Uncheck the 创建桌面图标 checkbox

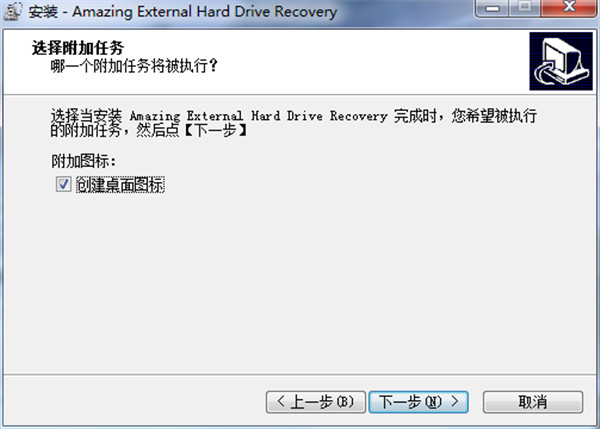(x=64, y=184)
